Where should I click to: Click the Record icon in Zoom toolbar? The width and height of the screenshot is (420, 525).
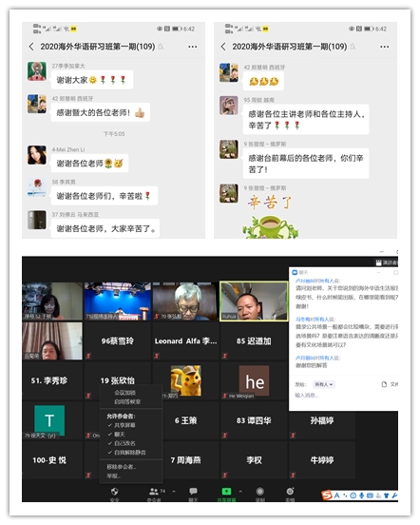tap(259, 492)
